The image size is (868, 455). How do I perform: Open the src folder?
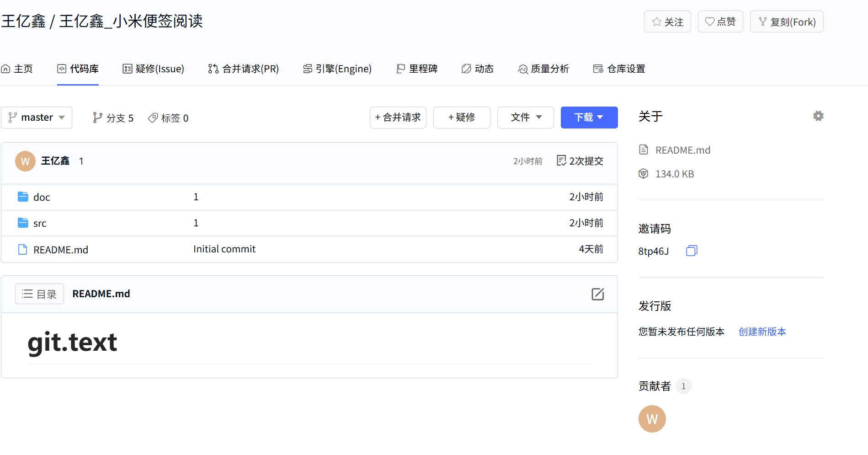point(40,223)
